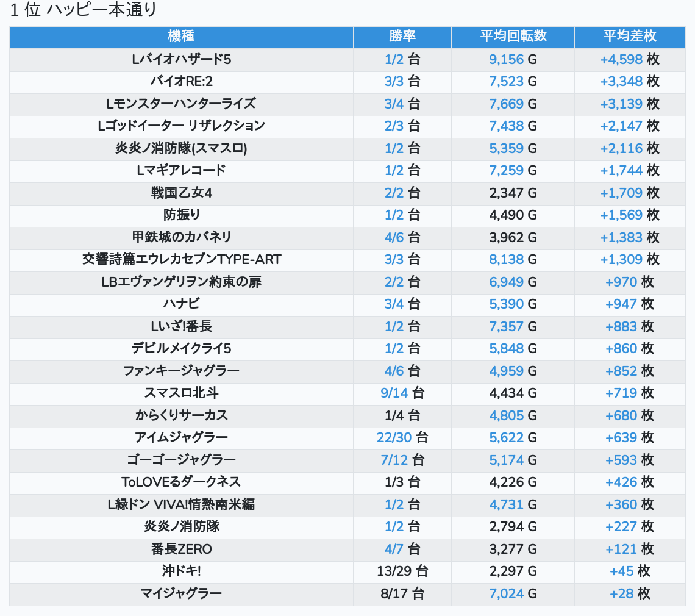Viewport: 695px width, 616px height.
Task: Click the +639 枚 value
Action: (x=629, y=438)
